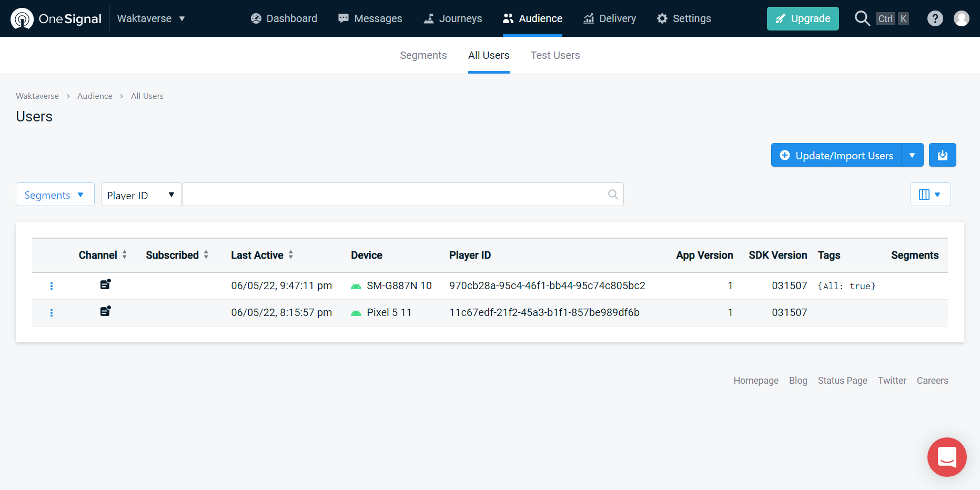Open the Delivery menu
The image size is (980, 490).
pos(610,18)
